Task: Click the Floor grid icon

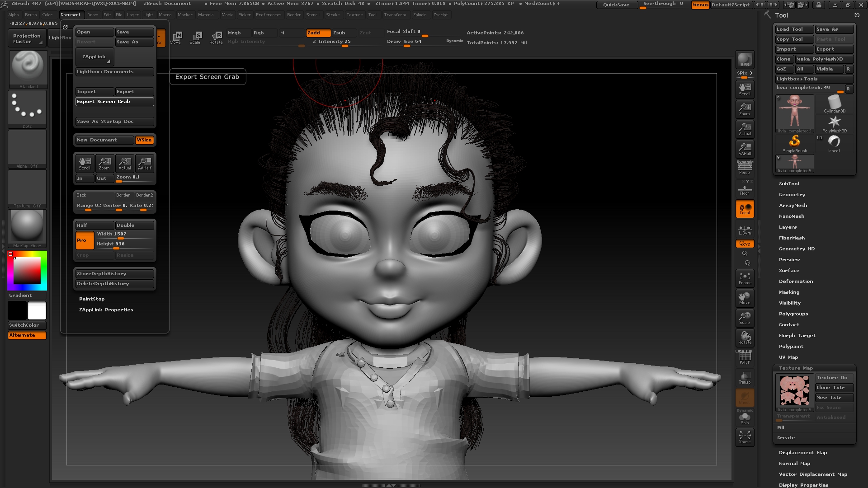Action: coord(745,188)
